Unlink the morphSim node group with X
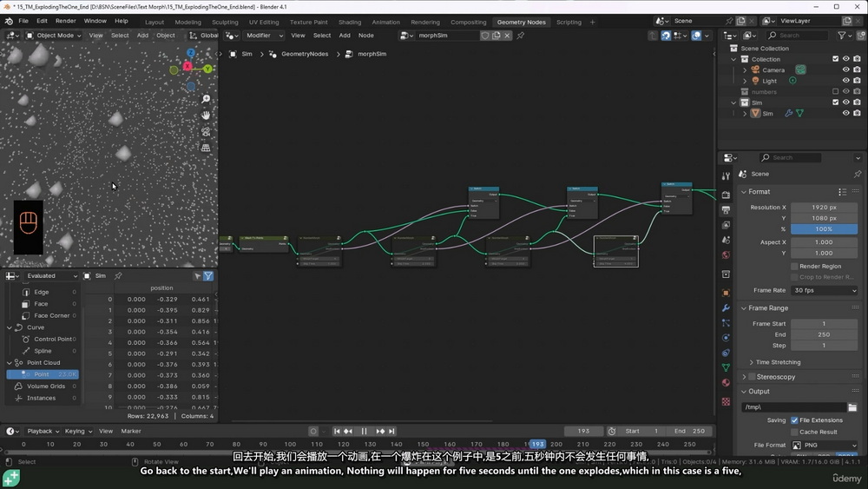868x489 pixels. (x=507, y=36)
